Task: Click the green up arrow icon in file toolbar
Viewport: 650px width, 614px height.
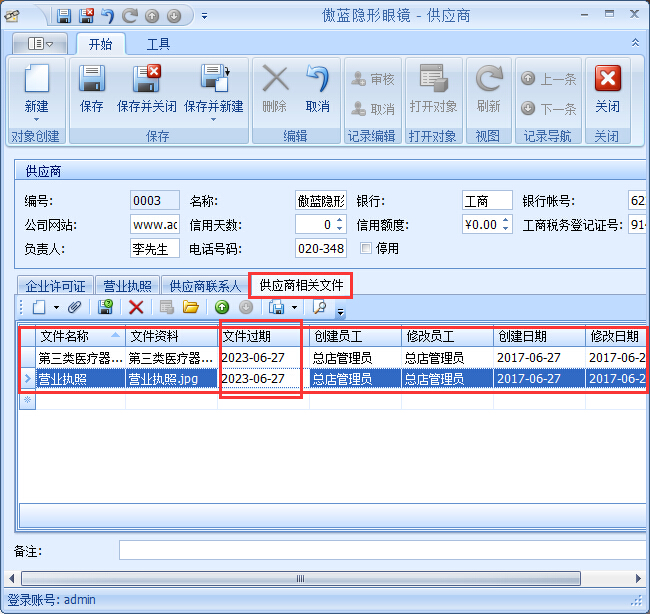Action: 222,307
